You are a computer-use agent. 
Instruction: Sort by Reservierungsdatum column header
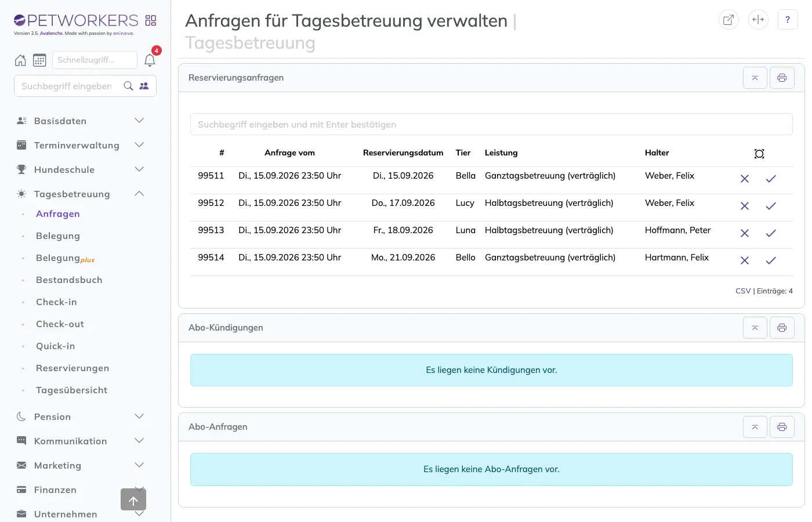click(403, 153)
